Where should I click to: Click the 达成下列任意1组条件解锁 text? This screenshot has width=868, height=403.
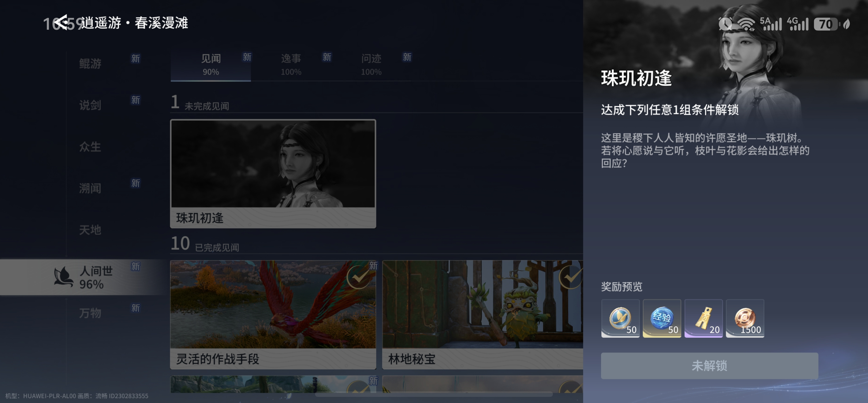click(669, 110)
